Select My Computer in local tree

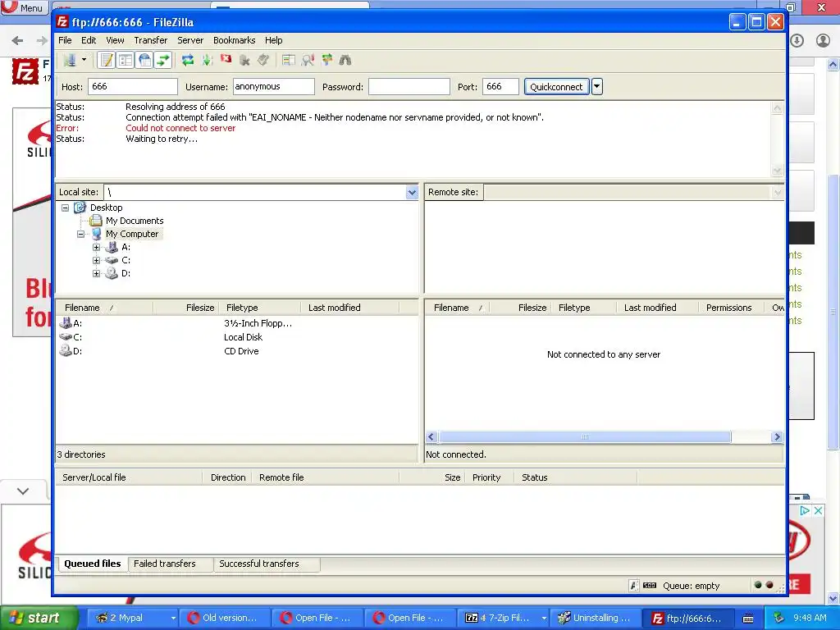pyautogui.click(x=132, y=234)
